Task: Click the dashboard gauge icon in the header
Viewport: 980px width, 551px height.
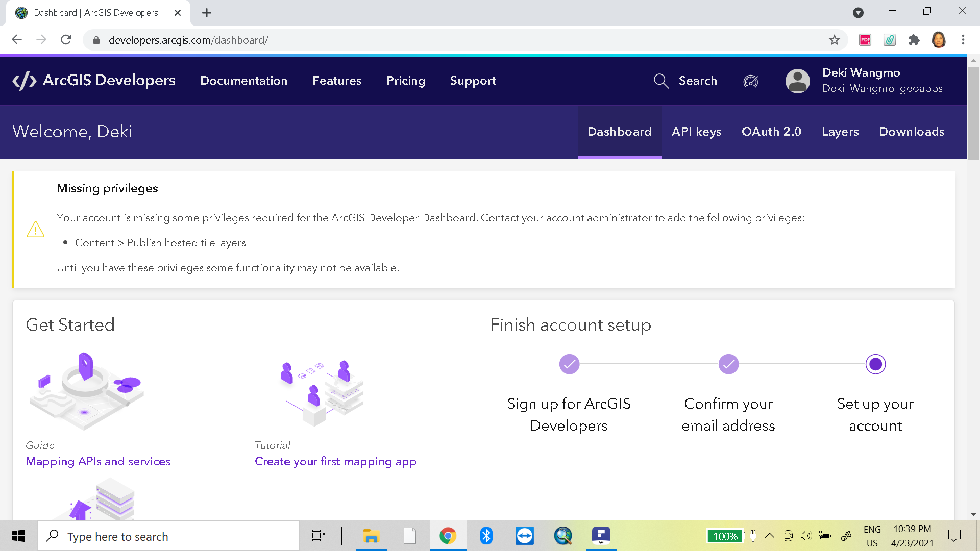Action: coord(750,81)
